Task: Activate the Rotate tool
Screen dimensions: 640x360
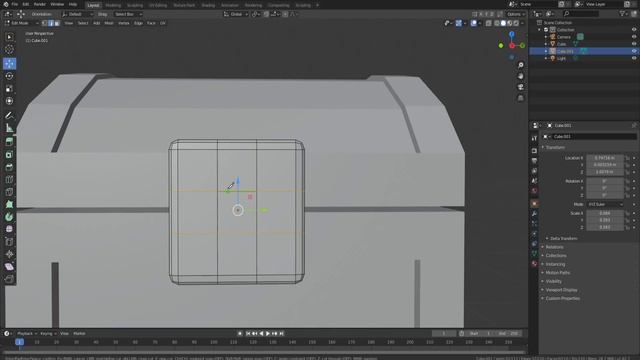Action: click(9, 76)
